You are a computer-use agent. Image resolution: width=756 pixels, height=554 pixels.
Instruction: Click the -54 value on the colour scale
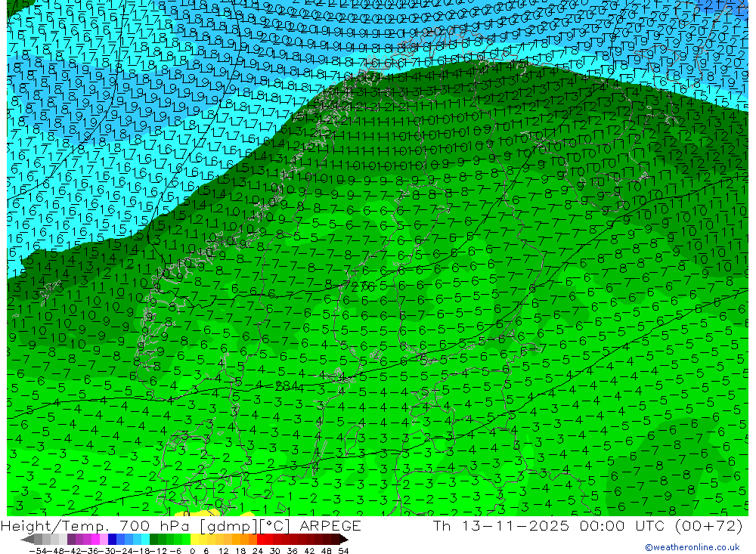coord(39,551)
